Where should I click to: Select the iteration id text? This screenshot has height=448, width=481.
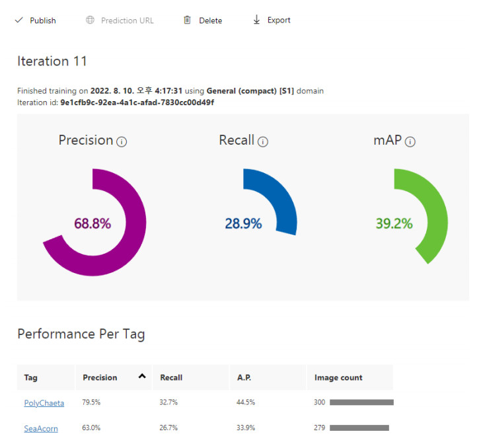137,102
